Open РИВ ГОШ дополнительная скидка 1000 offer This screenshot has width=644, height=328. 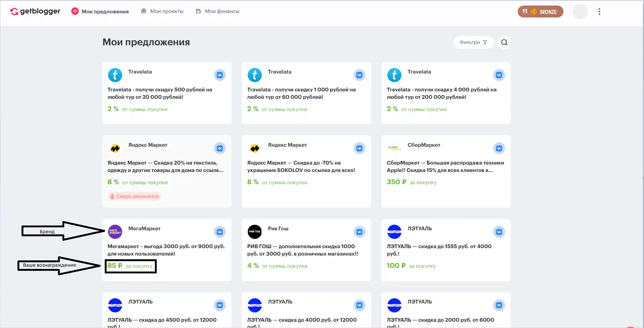(x=303, y=250)
